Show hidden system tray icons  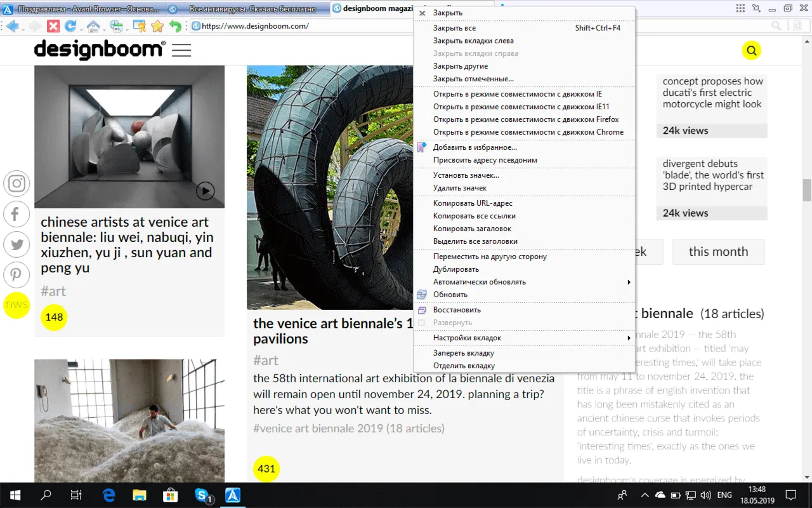pos(645,495)
